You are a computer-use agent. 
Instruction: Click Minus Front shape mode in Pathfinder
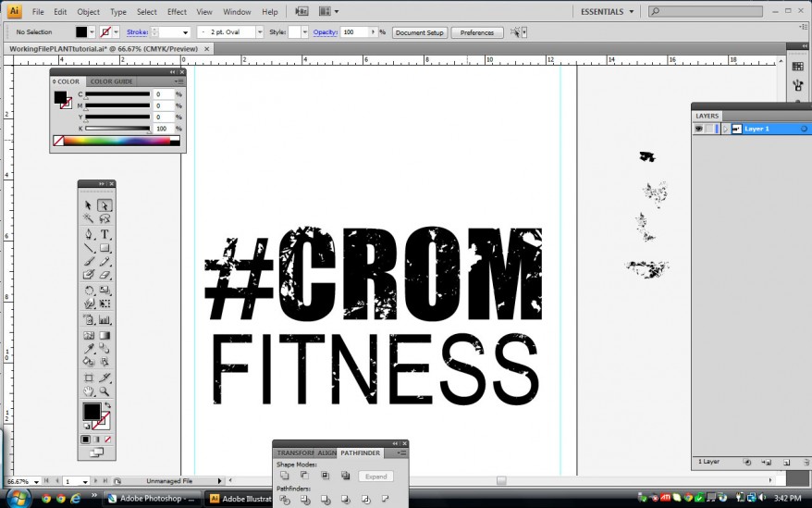point(304,476)
